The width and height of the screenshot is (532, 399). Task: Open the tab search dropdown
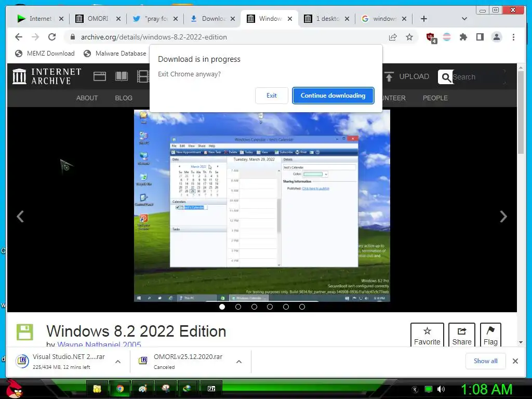coord(464,19)
